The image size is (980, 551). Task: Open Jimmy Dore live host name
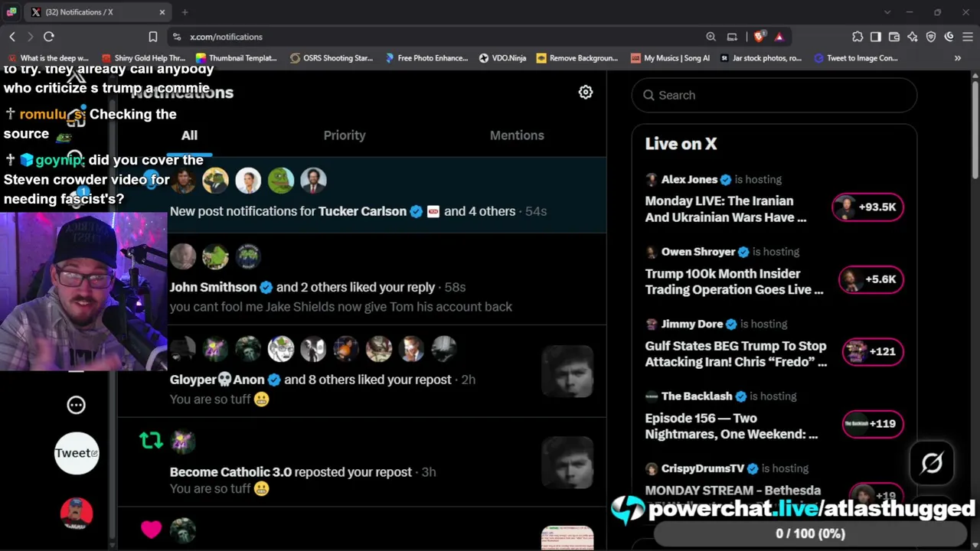[691, 324]
